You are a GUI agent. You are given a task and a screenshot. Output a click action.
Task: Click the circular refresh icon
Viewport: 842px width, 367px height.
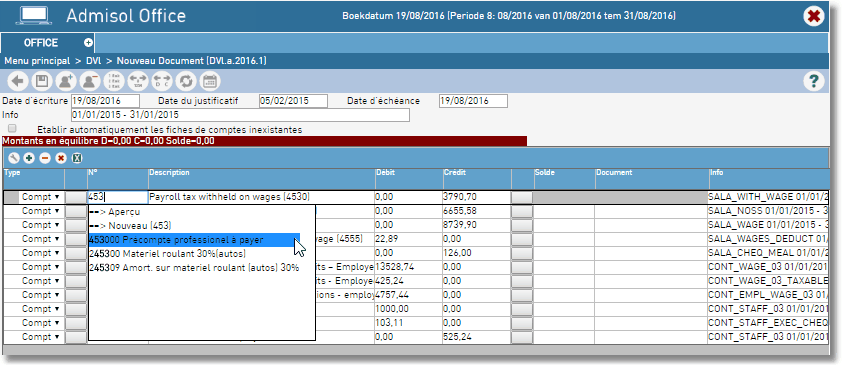186,82
